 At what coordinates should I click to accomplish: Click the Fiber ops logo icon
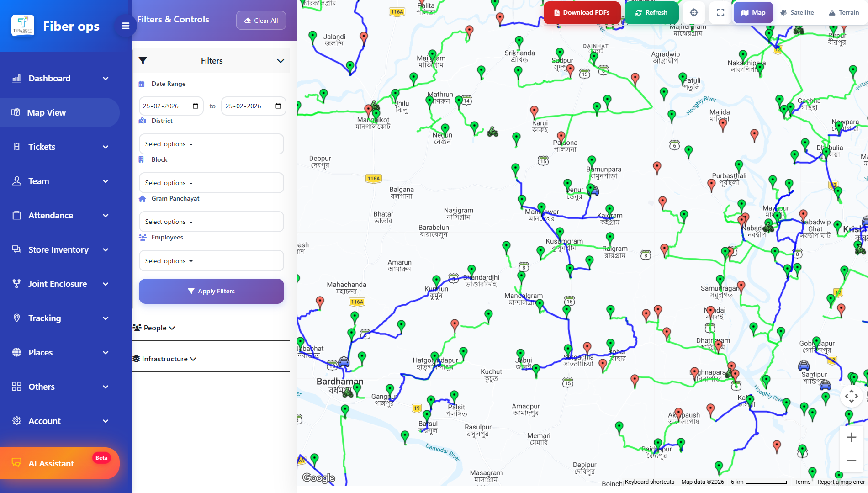click(22, 26)
